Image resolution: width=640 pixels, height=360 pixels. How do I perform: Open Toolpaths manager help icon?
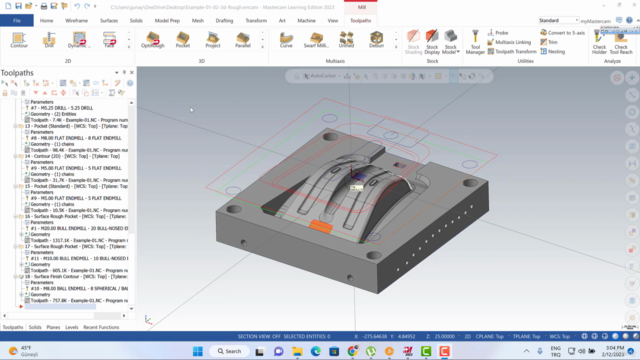[x=130, y=83]
